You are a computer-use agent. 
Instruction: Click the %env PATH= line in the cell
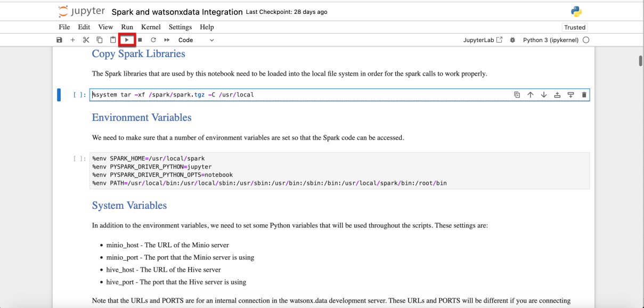point(270,183)
